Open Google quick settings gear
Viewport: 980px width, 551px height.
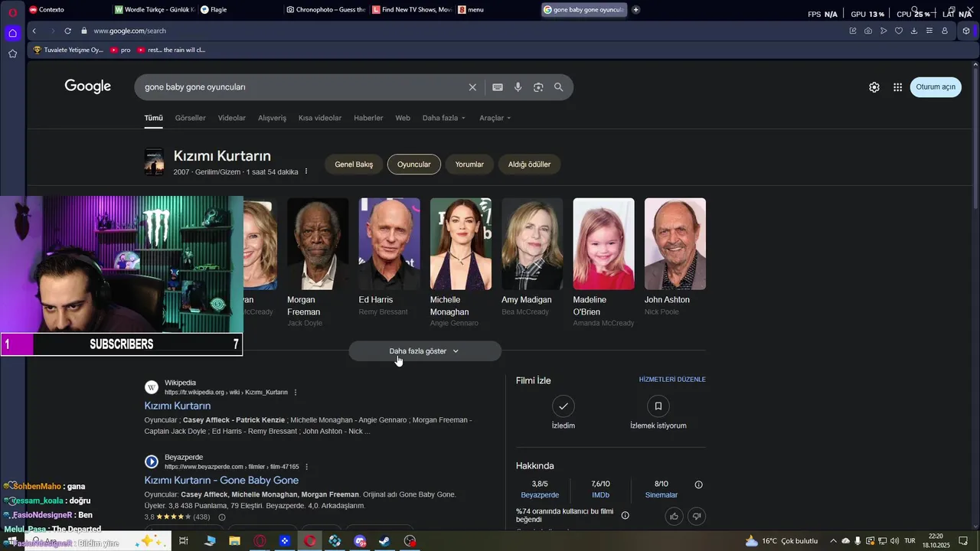pyautogui.click(x=874, y=87)
